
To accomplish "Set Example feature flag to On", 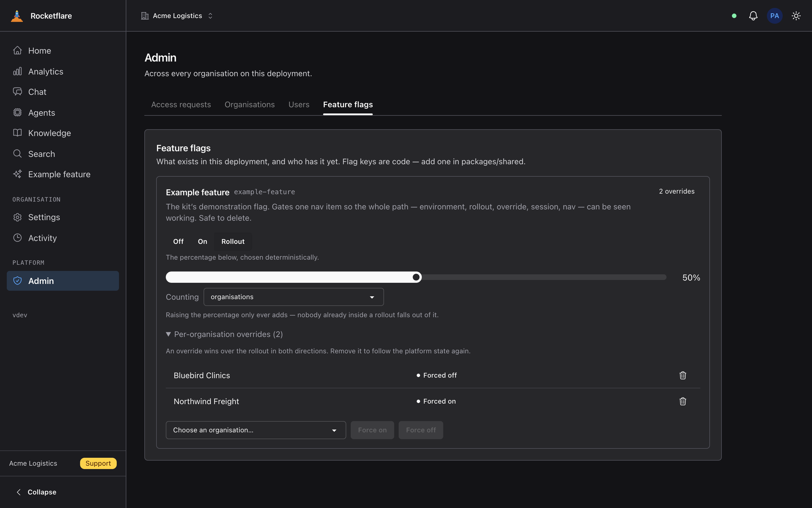I will coord(202,242).
